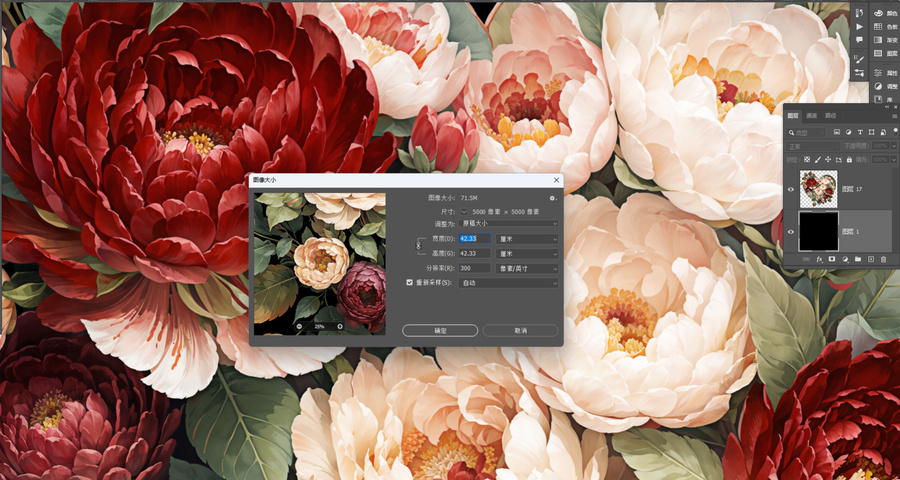Image resolution: width=900 pixels, height=480 pixels.
Task: Open the 属性 (Properties) panel
Action: pyautogui.click(x=885, y=73)
